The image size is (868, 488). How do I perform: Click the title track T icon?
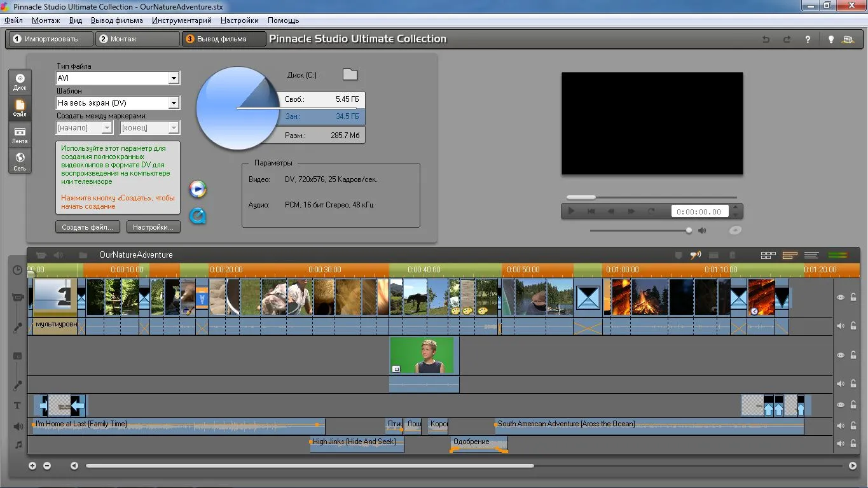click(18, 405)
